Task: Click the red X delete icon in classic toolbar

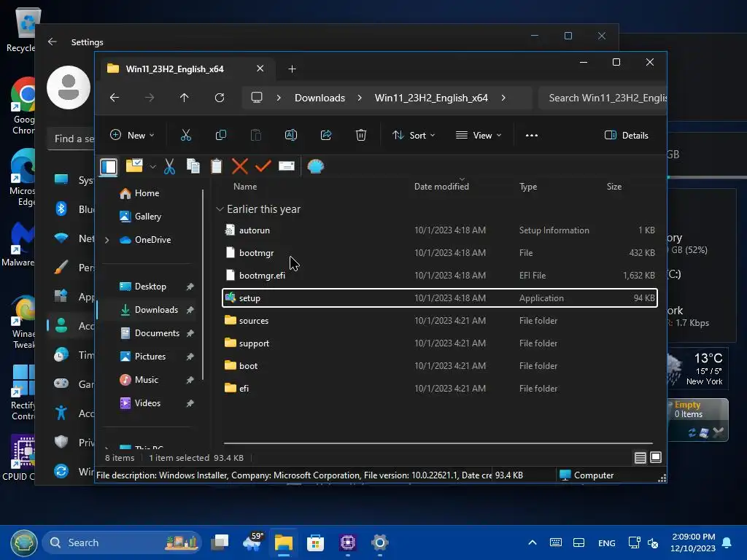Action: click(239, 166)
